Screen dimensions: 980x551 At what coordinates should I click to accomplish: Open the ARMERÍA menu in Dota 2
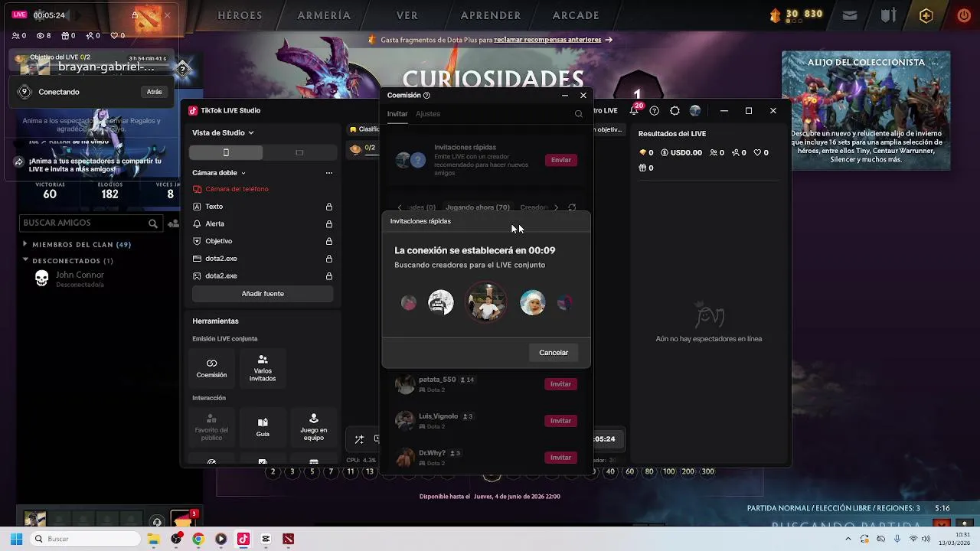(x=324, y=15)
